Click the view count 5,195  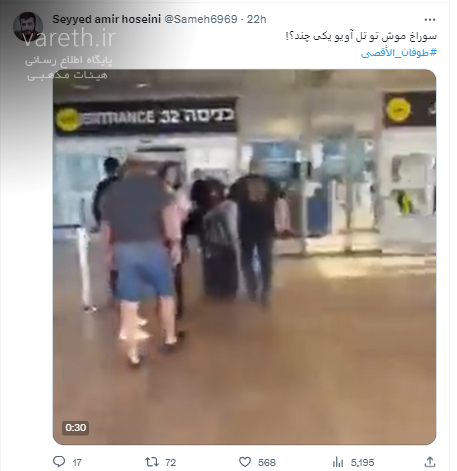(362, 462)
